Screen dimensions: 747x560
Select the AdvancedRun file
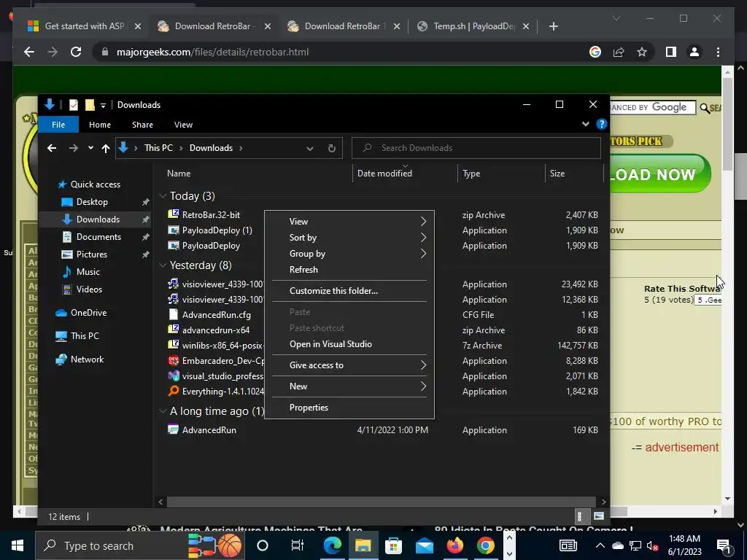tap(209, 430)
